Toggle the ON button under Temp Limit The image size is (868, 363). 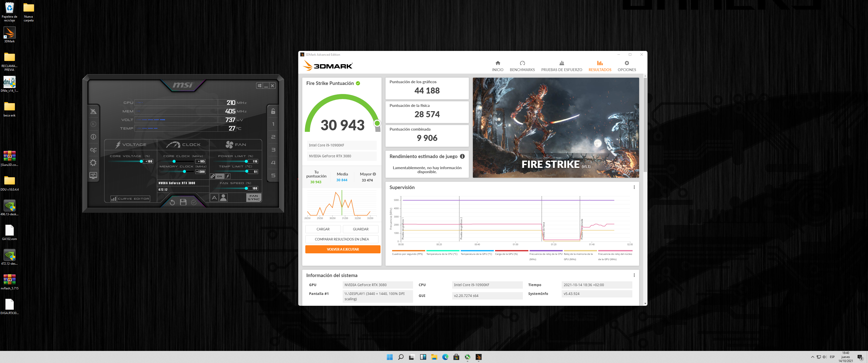click(x=220, y=176)
